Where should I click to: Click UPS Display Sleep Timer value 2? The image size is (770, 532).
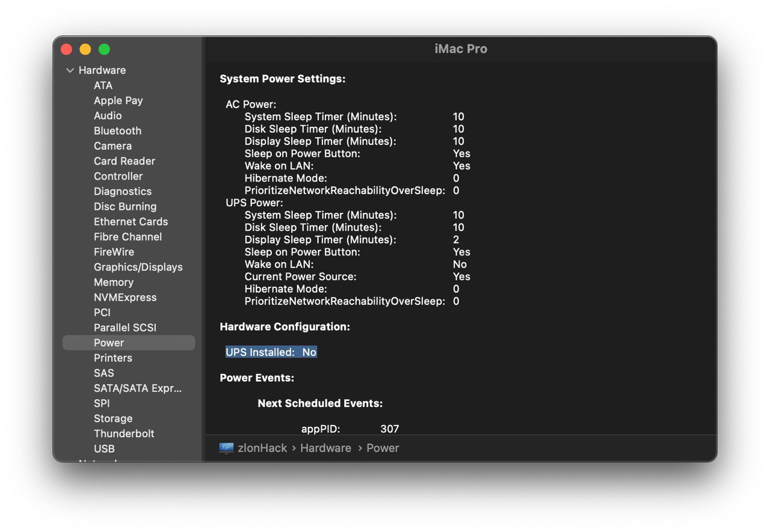456,240
